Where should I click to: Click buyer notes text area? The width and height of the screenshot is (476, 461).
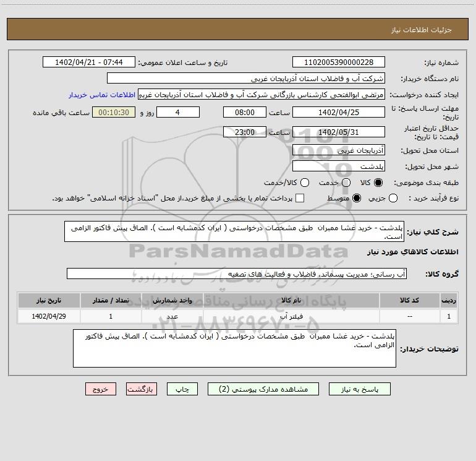234,348
